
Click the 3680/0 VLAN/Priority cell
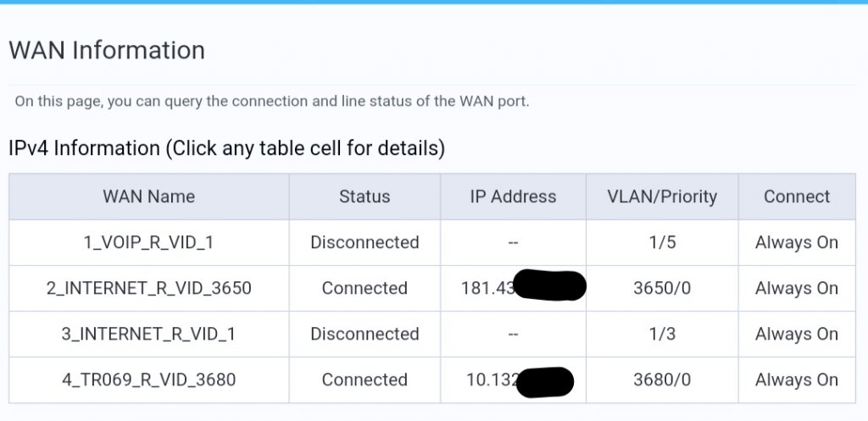point(662,380)
